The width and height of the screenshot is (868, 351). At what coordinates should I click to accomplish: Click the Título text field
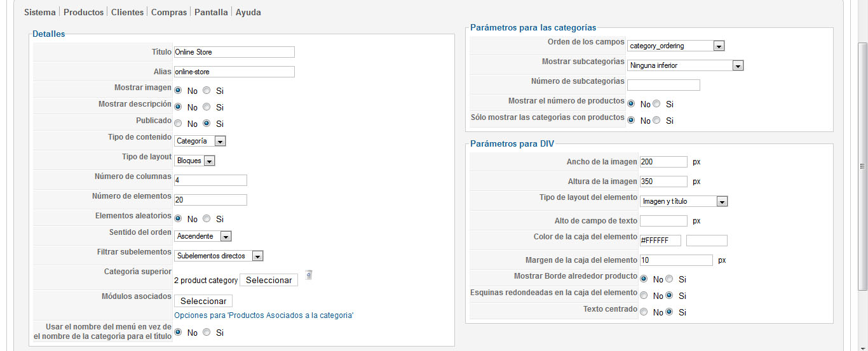coord(234,52)
